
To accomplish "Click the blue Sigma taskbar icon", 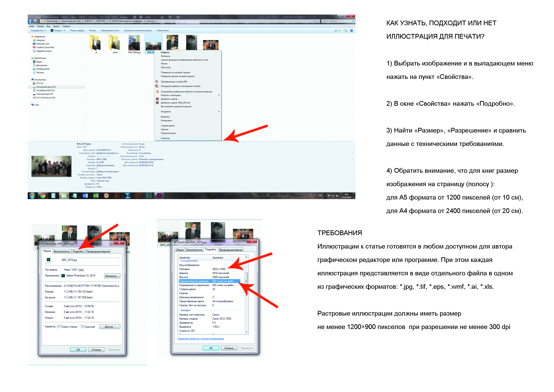I will (127, 196).
